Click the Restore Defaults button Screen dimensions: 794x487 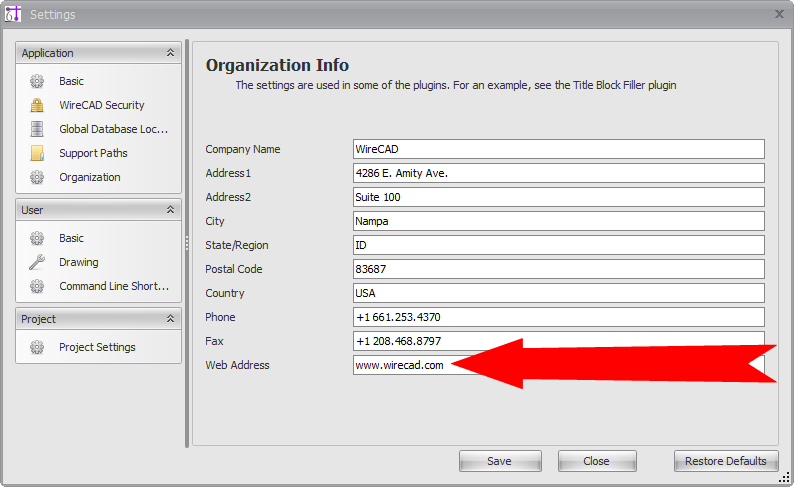pyautogui.click(x=726, y=461)
